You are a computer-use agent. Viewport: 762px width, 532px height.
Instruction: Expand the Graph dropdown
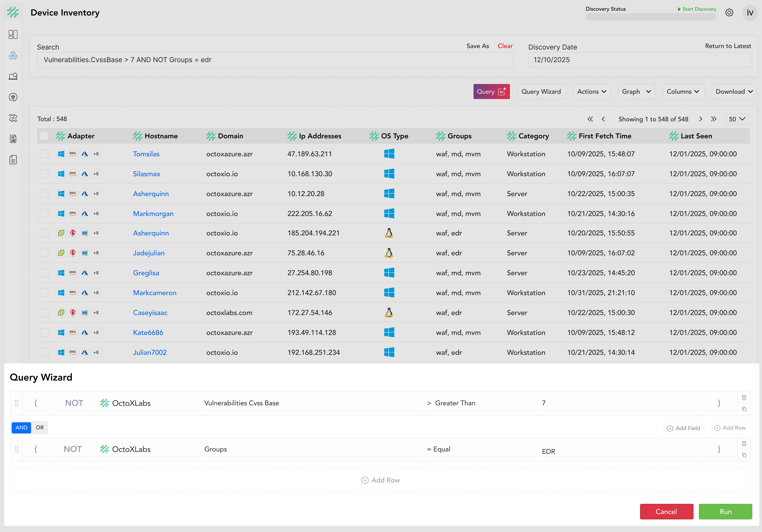point(637,92)
